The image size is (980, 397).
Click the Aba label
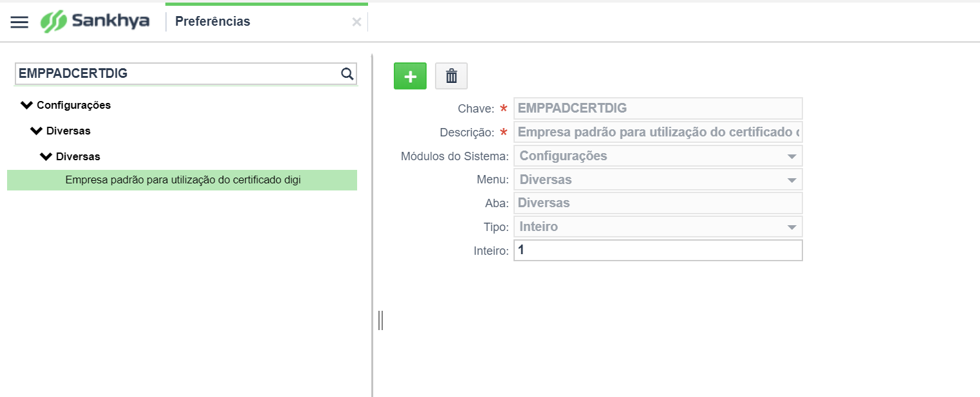pos(497,203)
